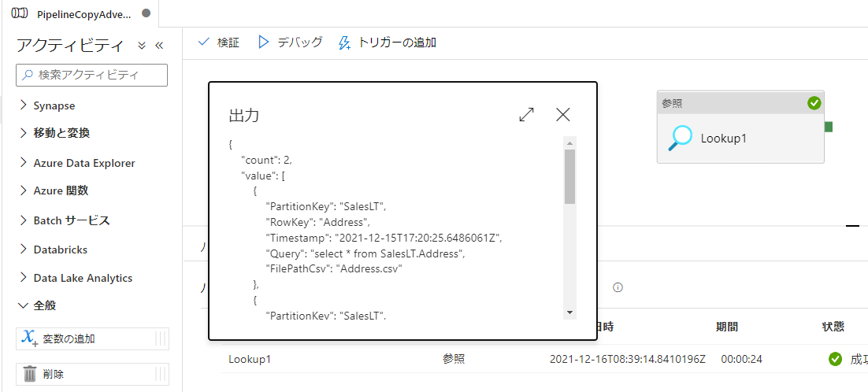Viewport: 868px width, 392px height.
Task: Click the play triangle icon for デバッグ
Action: click(x=264, y=43)
